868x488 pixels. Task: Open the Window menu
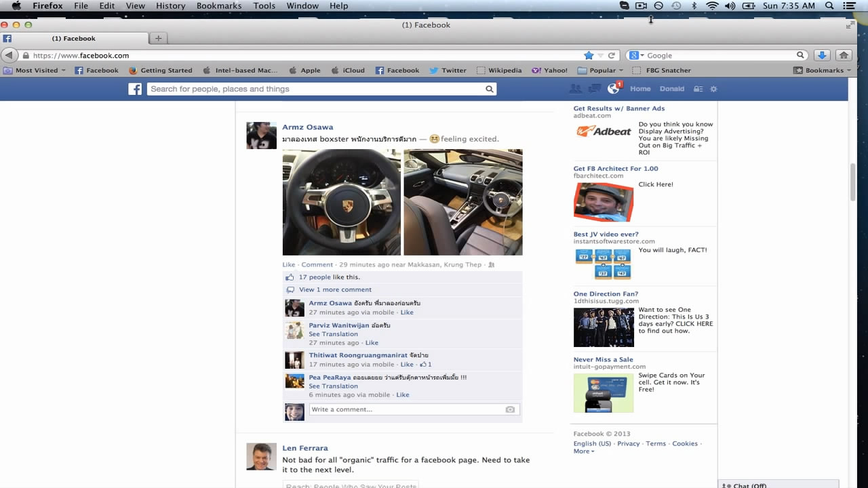(x=302, y=5)
